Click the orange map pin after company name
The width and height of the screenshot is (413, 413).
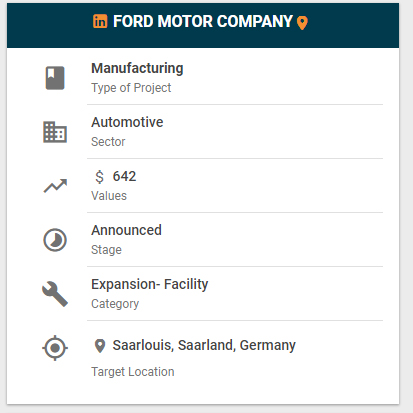pos(302,23)
